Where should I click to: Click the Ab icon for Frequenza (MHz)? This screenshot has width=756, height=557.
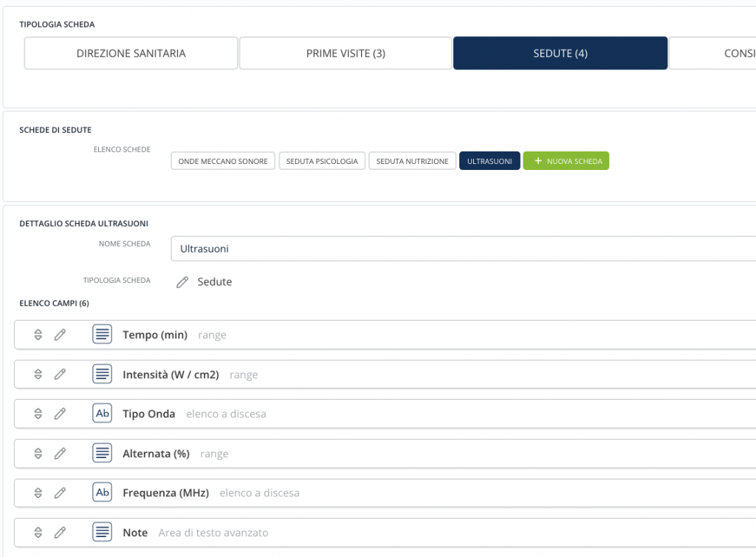tap(102, 493)
